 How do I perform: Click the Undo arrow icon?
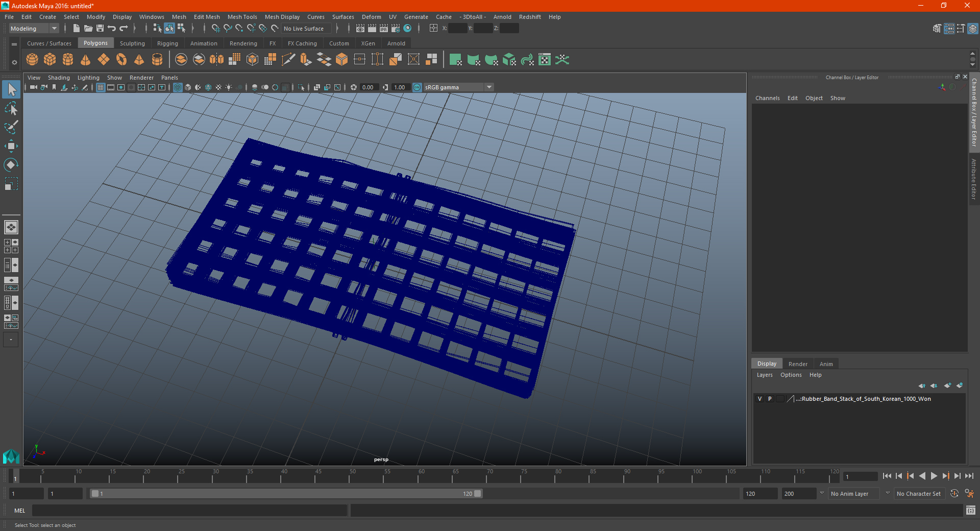[112, 29]
